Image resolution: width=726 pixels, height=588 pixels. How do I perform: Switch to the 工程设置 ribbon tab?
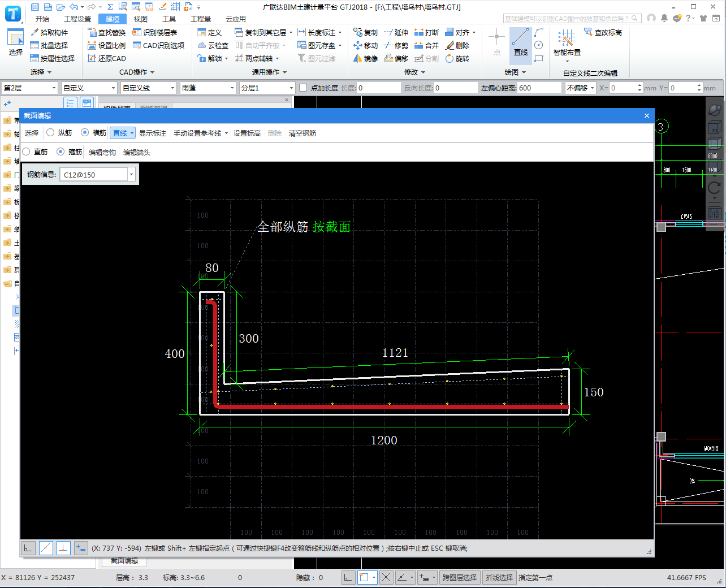[x=77, y=19]
